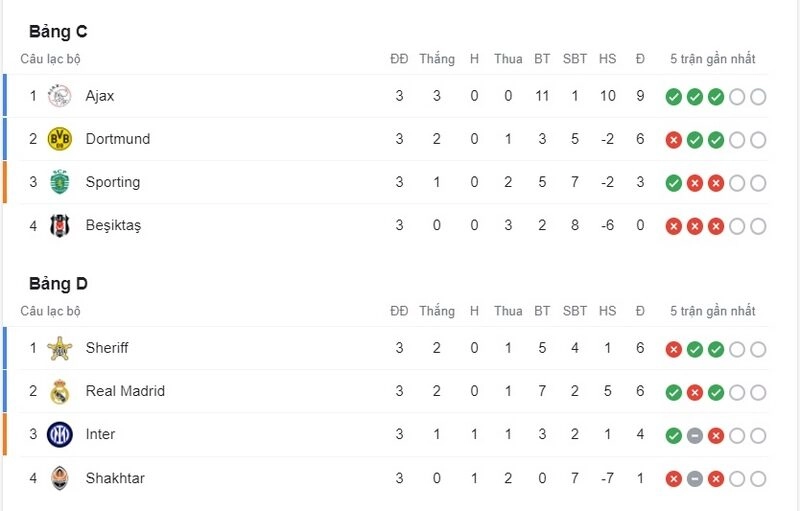The width and height of the screenshot is (800, 511).
Task: Open the Real Madrid team link
Action: click(125, 391)
